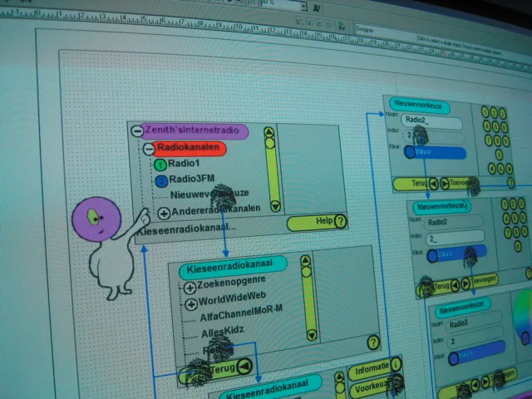Select the AllesKidz channel row
532x399 pixels.
[223, 332]
